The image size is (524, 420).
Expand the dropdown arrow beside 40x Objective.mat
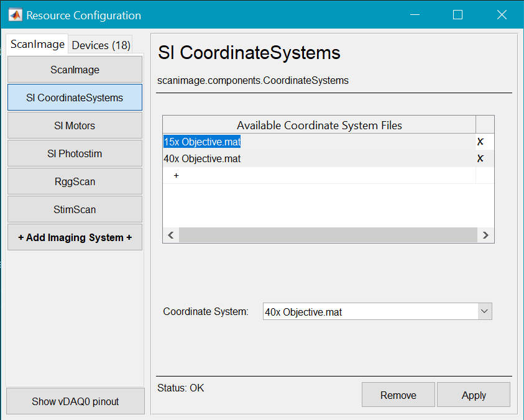(x=484, y=311)
